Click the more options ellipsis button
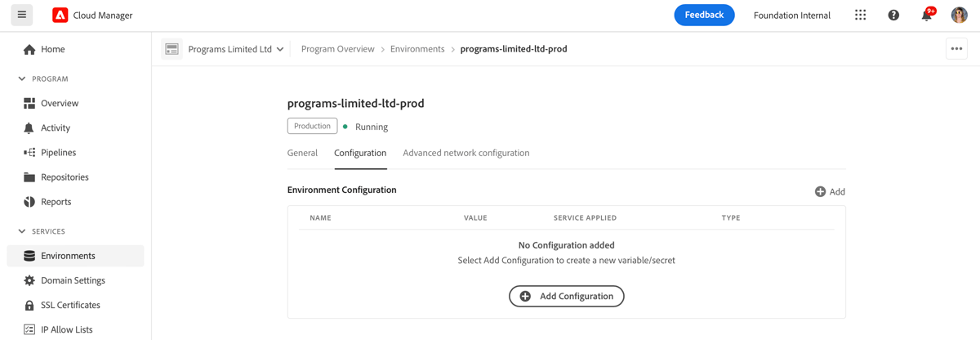The width and height of the screenshot is (980, 340). pyautogui.click(x=956, y=49)
